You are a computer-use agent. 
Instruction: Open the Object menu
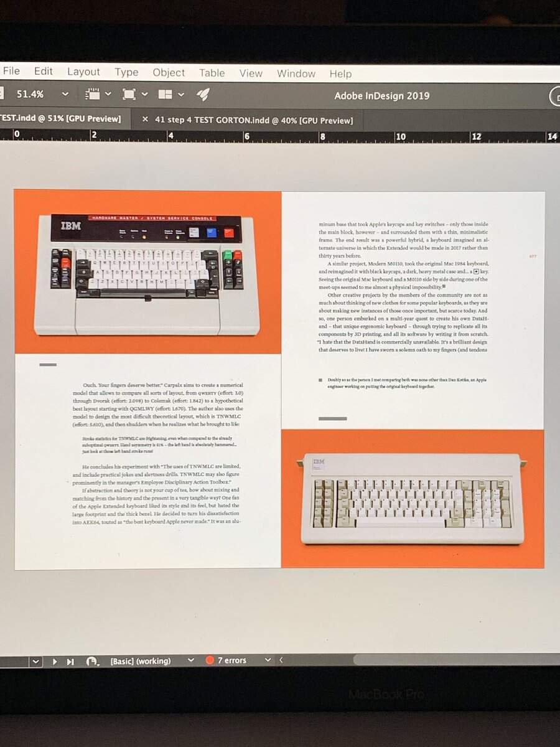click(169, 73)
